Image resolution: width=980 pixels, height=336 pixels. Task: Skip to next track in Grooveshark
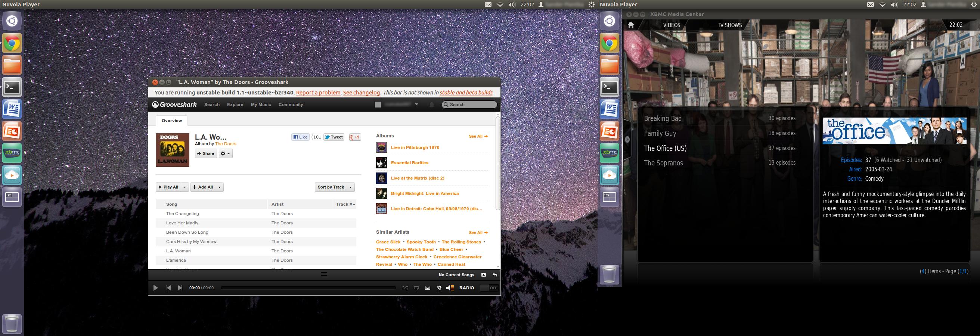tap(180, 288)
